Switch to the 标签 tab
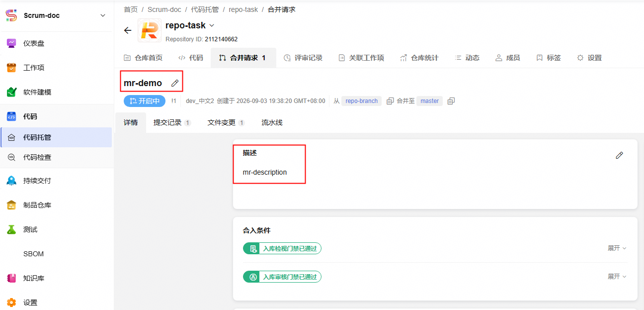This screenshot has height=310, width=644. pos(549,58)
